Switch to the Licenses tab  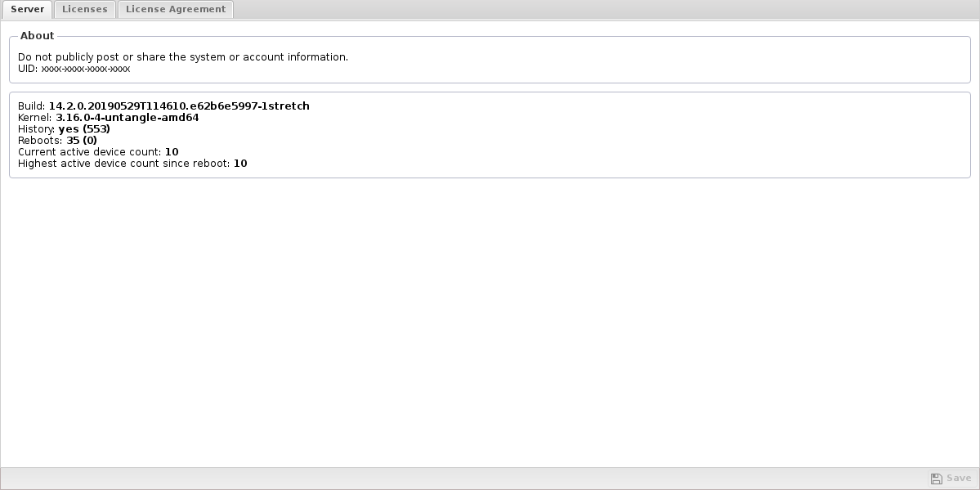point(84,9)
